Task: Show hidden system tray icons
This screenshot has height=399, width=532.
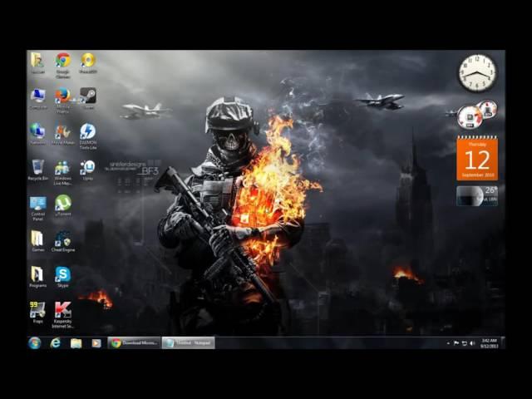Action: (x=448, y=343)
